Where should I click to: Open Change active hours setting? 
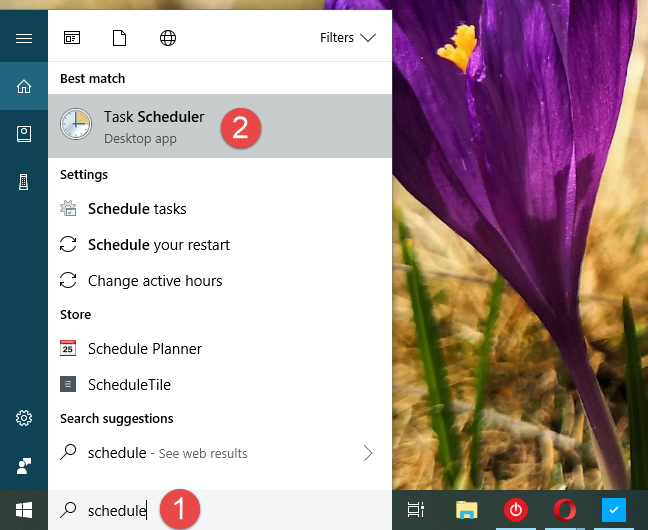click(155, 281)
